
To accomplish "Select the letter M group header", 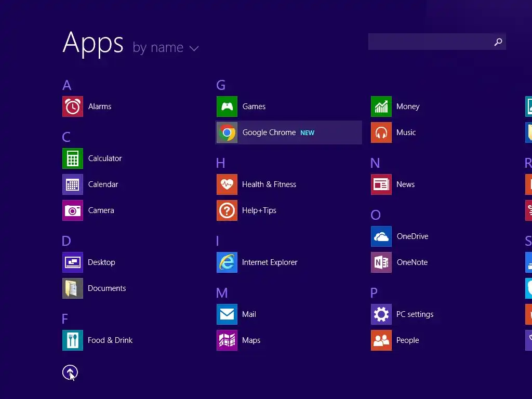I will pos(222,293).
